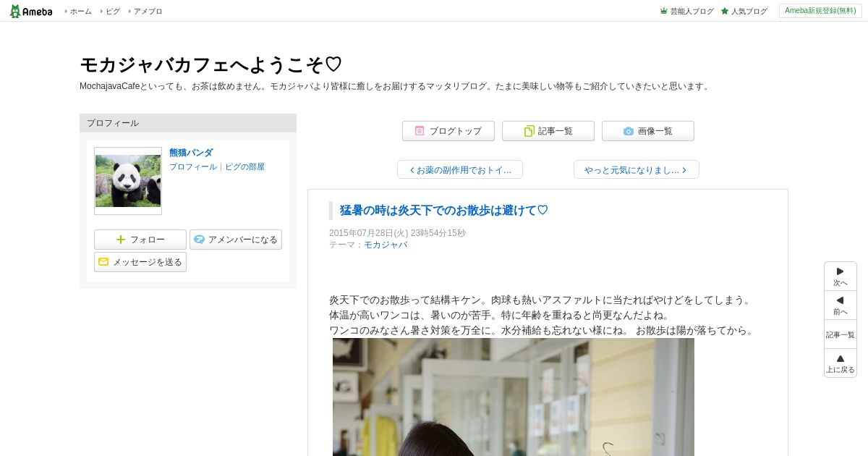
Task: Click the speech bubble icon on アメンバーになる
Action: pos(200,240)
